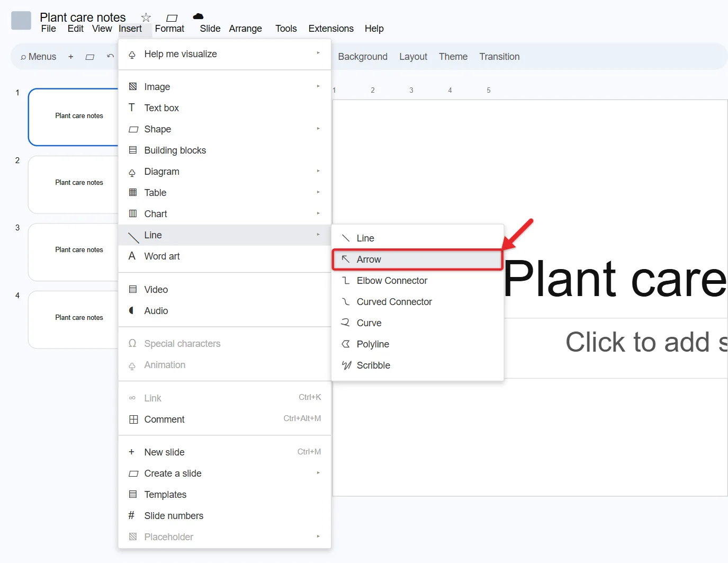Screen dimensions: 728x563
Task: Click the 'Plant care' title text on slide
Action: [x=615, y=279]
